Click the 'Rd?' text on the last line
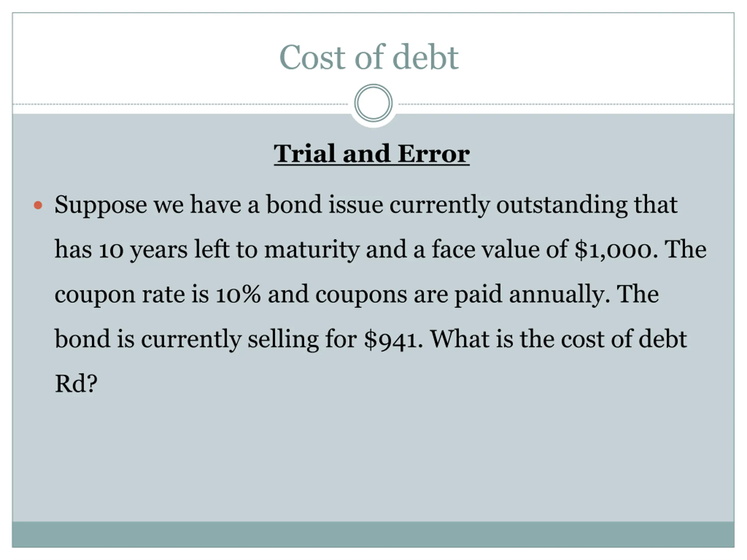The height and width of the screenshot is (560, 747). click(x=76, y=384)
